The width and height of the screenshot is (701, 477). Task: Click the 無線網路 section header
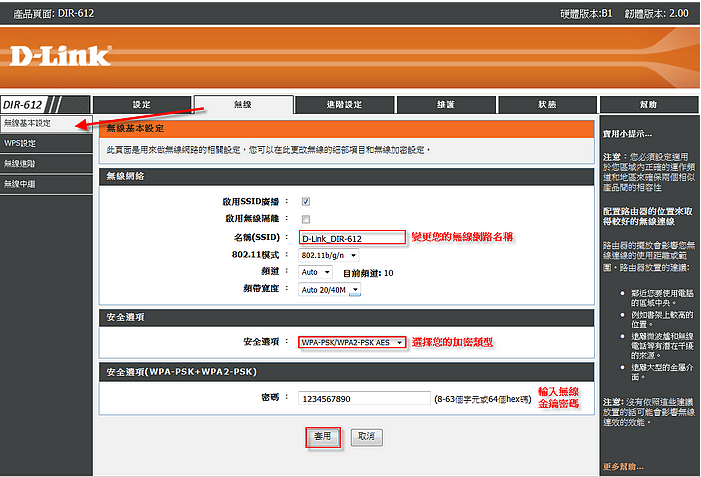pyautogui.click(x=346, y=177)
